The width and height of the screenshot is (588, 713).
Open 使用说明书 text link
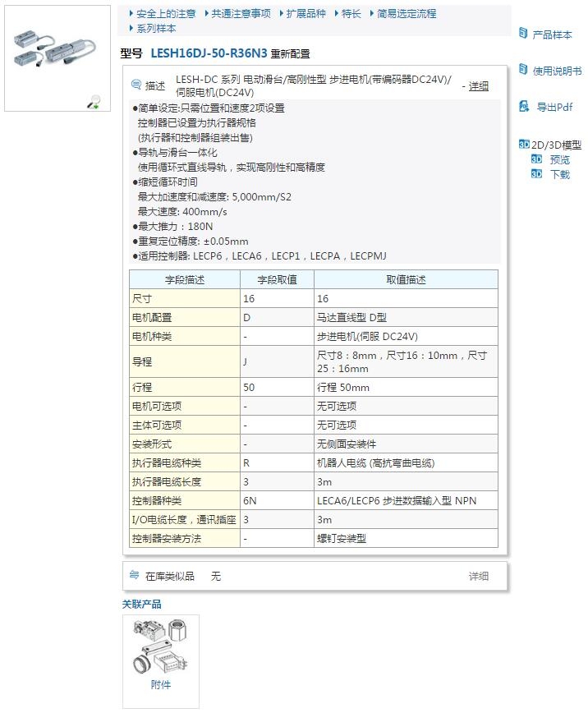(557, 71)
